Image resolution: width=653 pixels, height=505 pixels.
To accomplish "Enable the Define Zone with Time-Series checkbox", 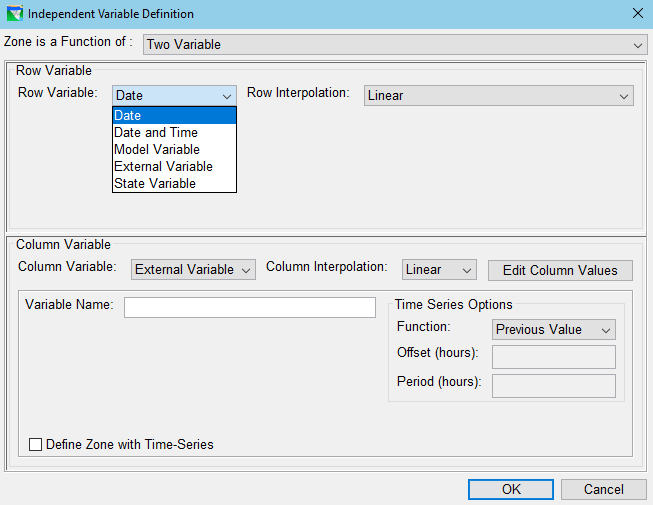I will pyautogui.click(x=36, y=445).
